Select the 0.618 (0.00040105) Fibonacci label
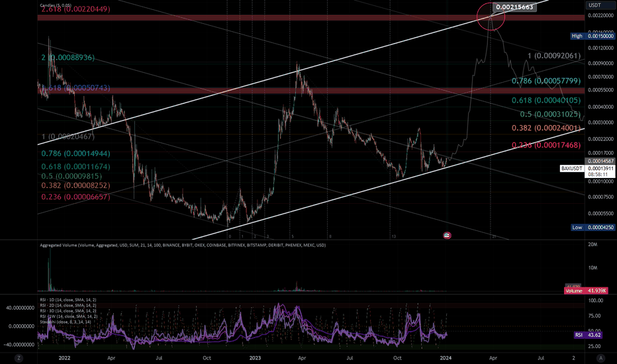This screenshot has width=617, height=364. 546,101
